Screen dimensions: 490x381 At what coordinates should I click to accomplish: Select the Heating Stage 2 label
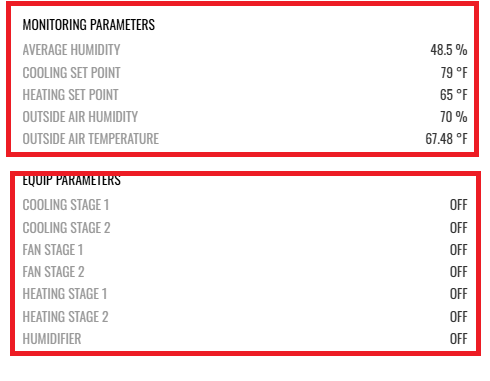65,317
